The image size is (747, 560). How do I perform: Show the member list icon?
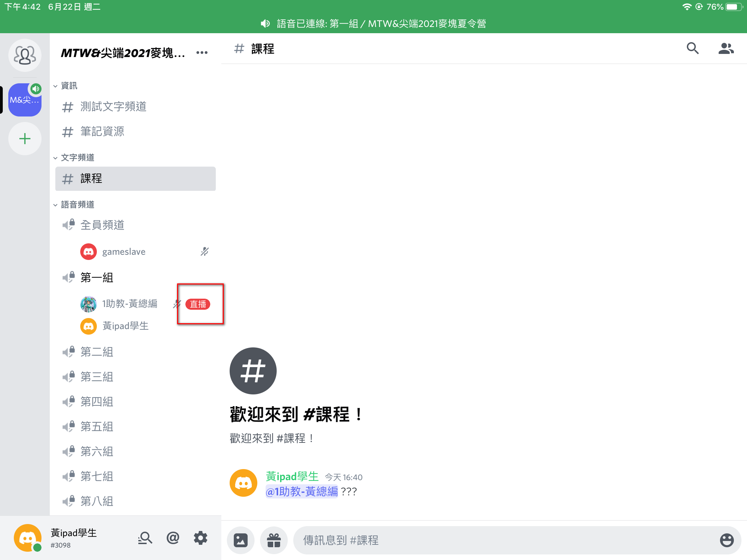(x=726, y=49)
